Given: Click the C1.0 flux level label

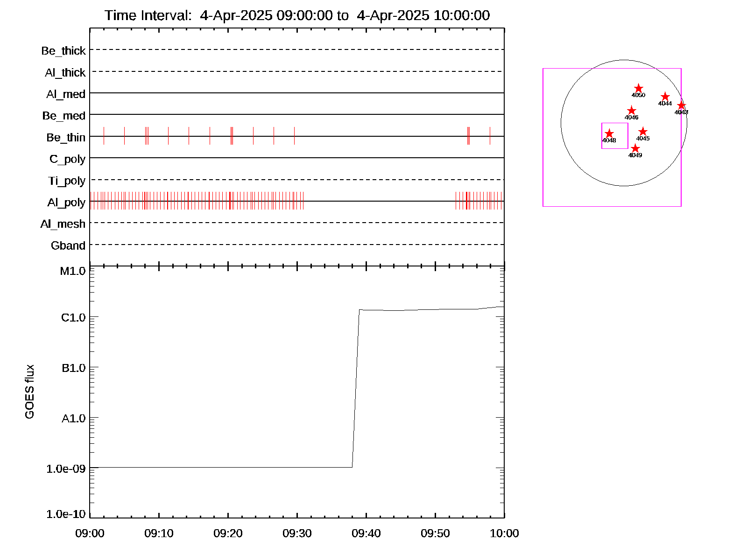Looking at the screenshot, I should point(73,318).
